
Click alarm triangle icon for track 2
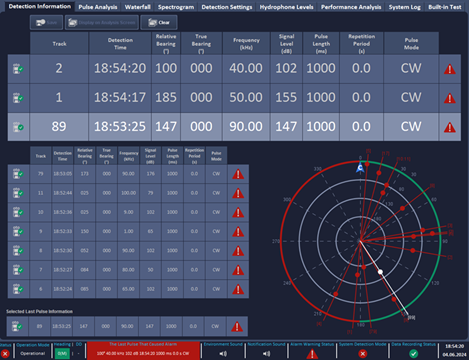[x=450, y=69]
